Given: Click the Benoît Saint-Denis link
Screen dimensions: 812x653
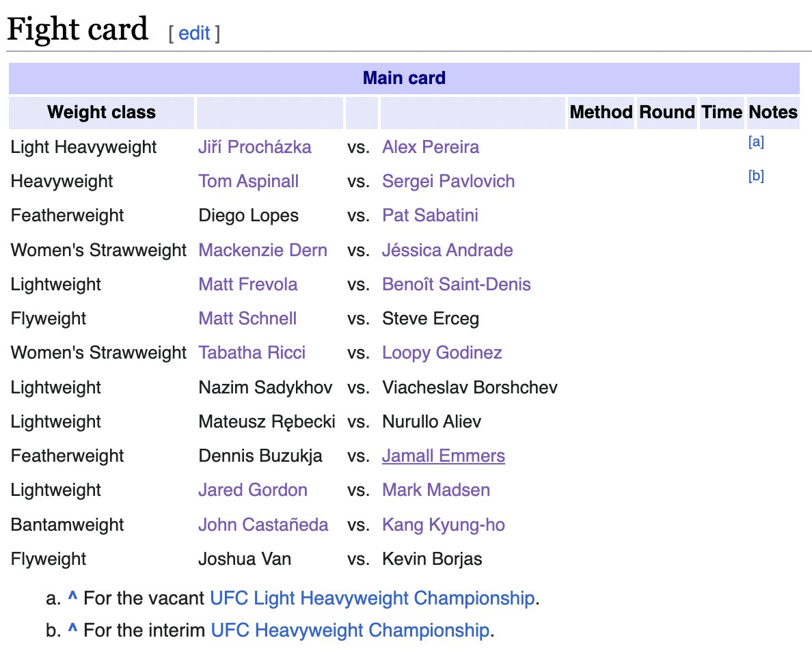Looking at the screenshot, I should pyautogui.click(x=456, y=284).
